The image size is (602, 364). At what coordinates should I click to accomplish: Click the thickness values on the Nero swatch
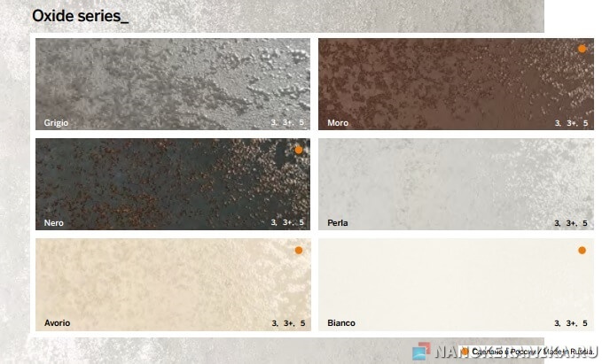288,222
